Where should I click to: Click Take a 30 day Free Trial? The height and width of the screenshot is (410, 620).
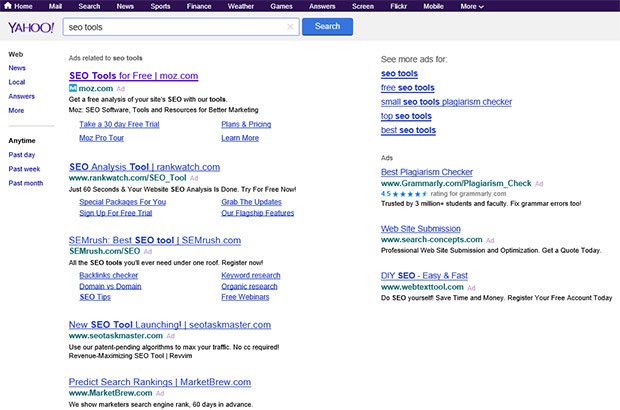(x=119, y=124)
